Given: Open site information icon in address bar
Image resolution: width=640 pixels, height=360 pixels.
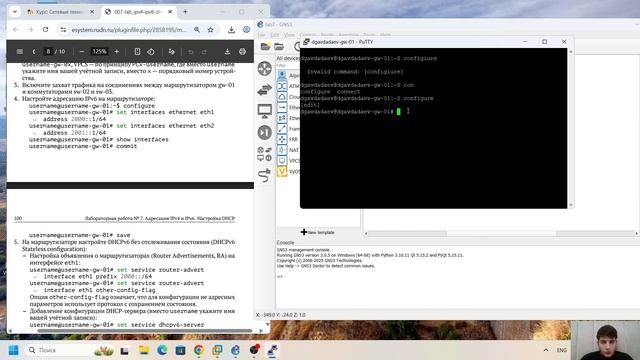Looking at the screenshot, I should coord(63,30).
